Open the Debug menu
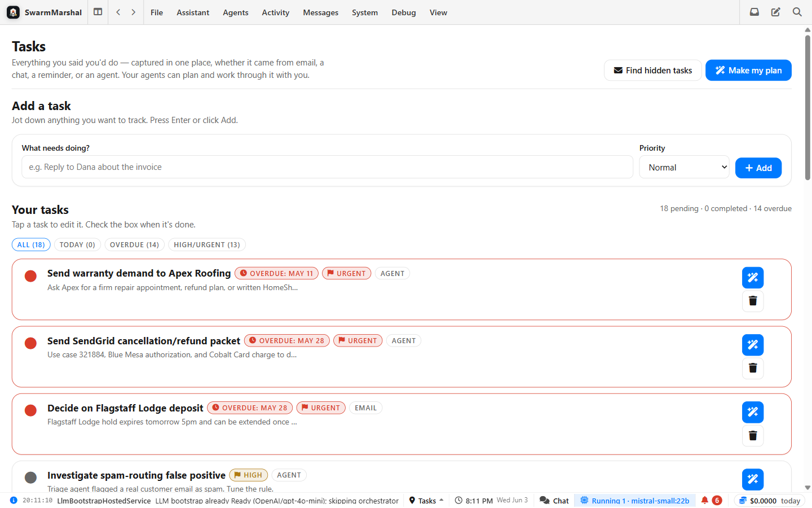812x508 pixels. [x=404, y=12]
